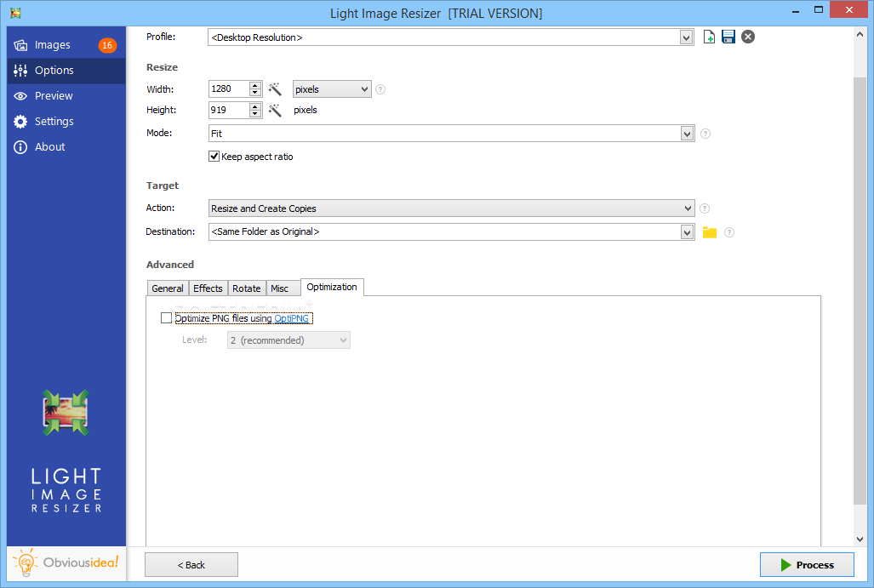The image size is (874, 588).
Task: Open help icon beside Action
Action: pyautogui.click(x=705, y=208)
